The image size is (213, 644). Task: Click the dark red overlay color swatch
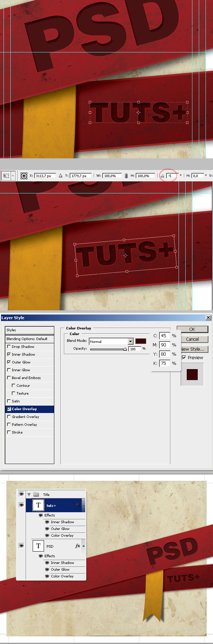click(141, 341)
